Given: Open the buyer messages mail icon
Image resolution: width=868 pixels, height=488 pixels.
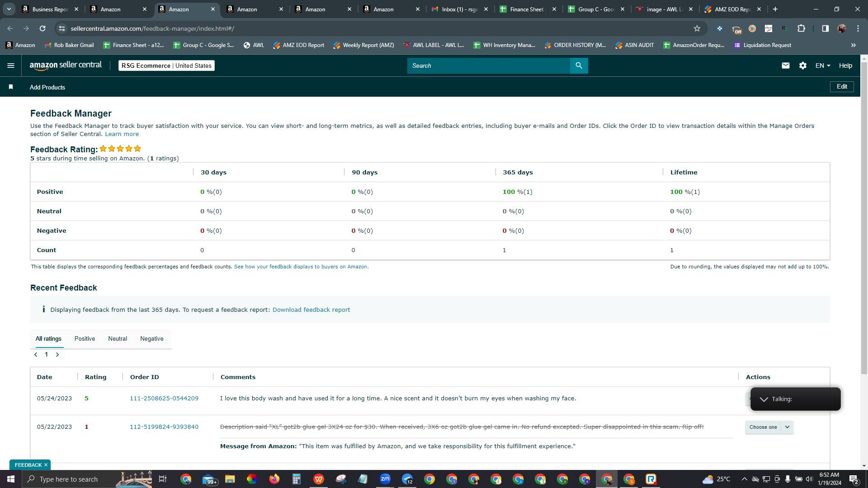Looking at the screenshot, I should 786,66.
